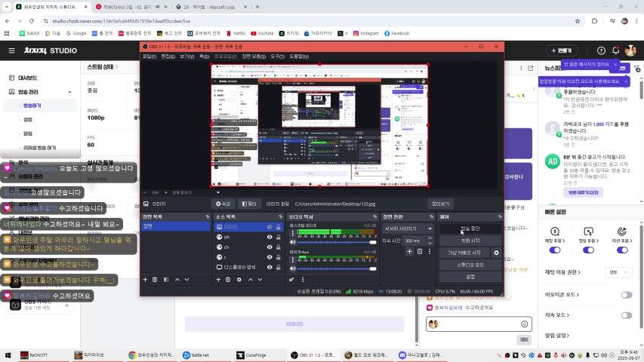Open preview scale dropdown arrow

pyautogui.click(x=218, y=192)
